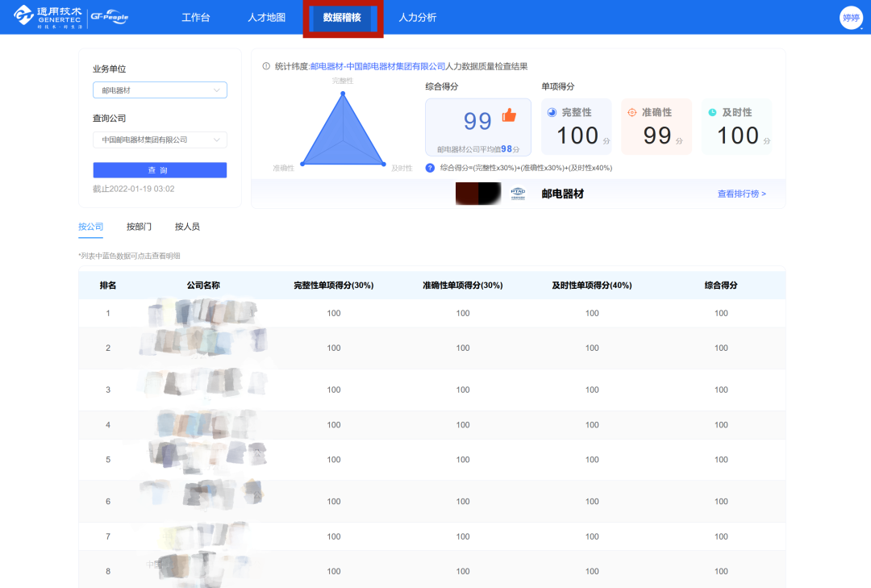
Task: Open the 查看排行榜 link
Action: 742,194
